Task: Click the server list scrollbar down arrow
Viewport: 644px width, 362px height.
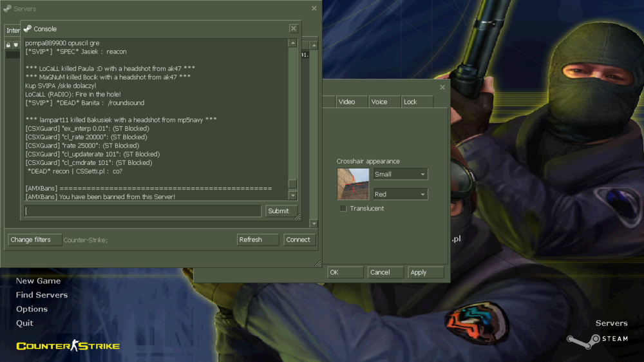Action: 314,224
